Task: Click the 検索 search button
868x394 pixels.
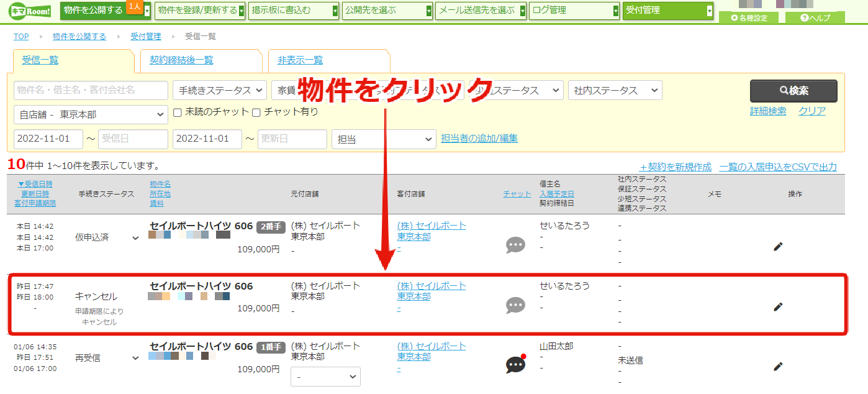Action: pos(793,91)
